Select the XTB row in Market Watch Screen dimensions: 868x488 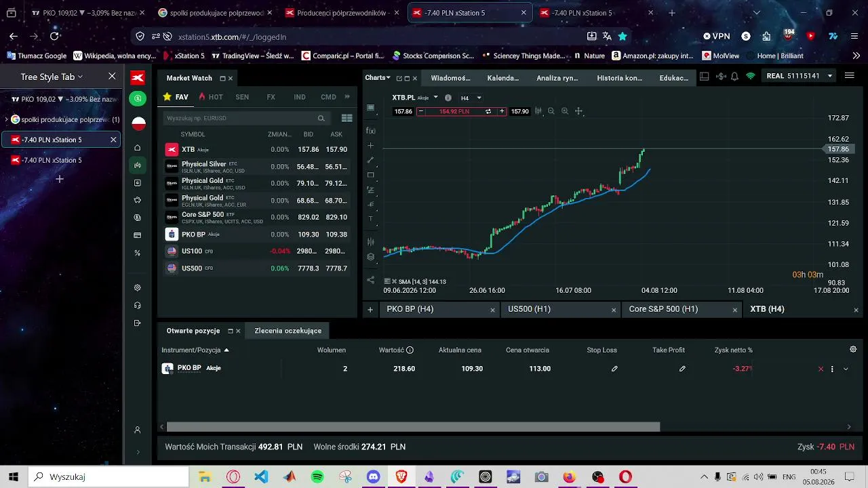256,150
